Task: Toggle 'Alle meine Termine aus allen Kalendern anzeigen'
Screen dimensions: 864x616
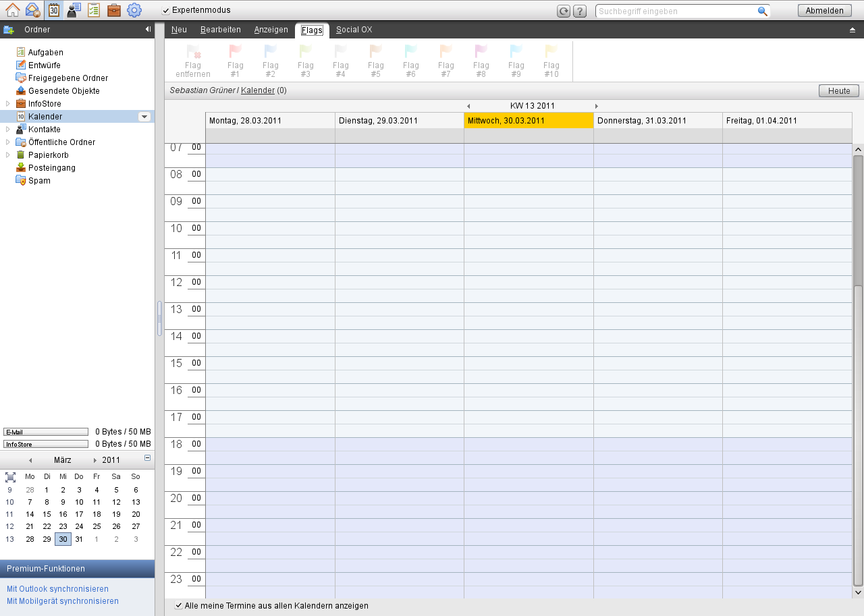Action: 179,606
